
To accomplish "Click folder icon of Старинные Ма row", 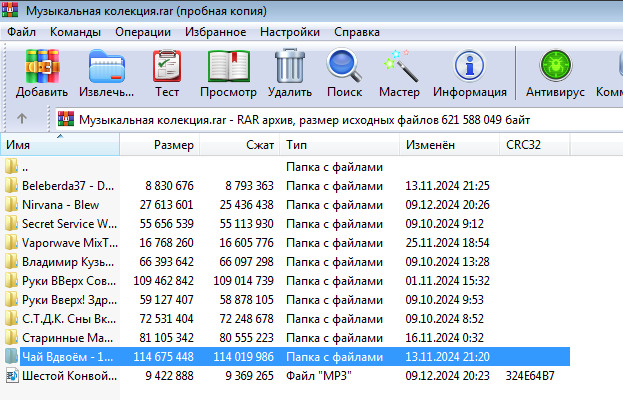I will [12, 338].
